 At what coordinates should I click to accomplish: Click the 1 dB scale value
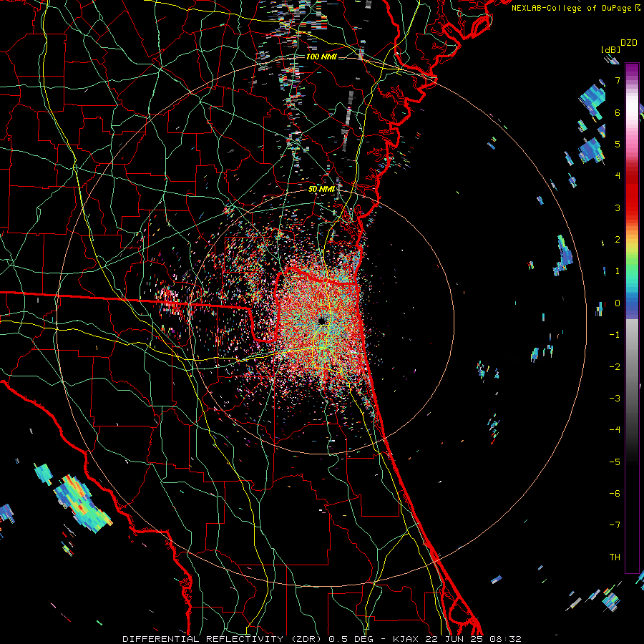(618, 271)
